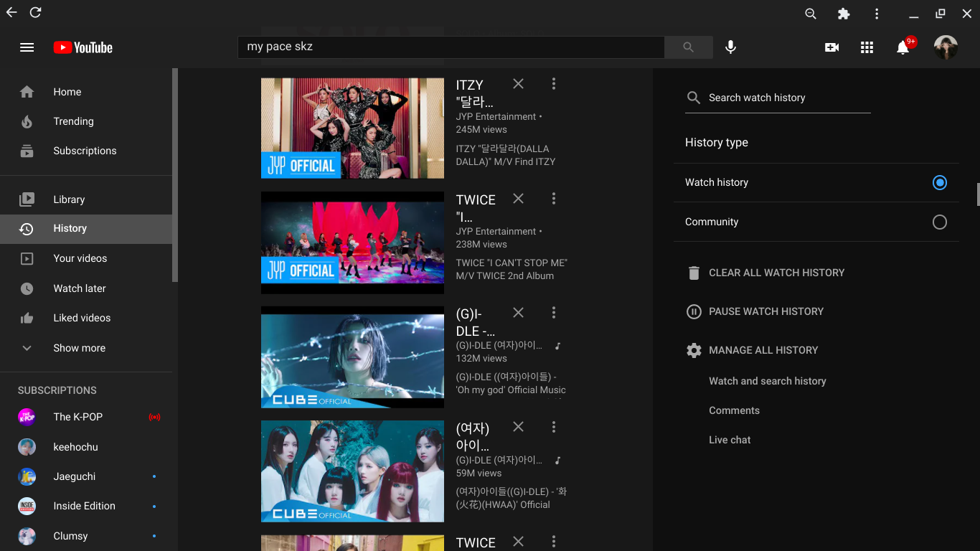Image resolution: width=980 pixels, height=551 pixels.
Task: Click the Search watch history field
Action: tap(778, 98)
